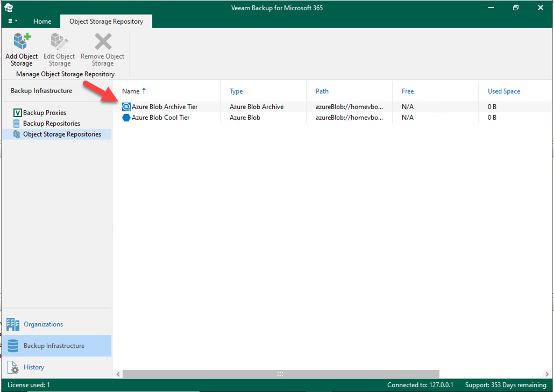Image resolution: width=554 pixels, height=392 pixels.
Task: Click the Connected to 127.0.0.1 status
Action: coord(420,385)
